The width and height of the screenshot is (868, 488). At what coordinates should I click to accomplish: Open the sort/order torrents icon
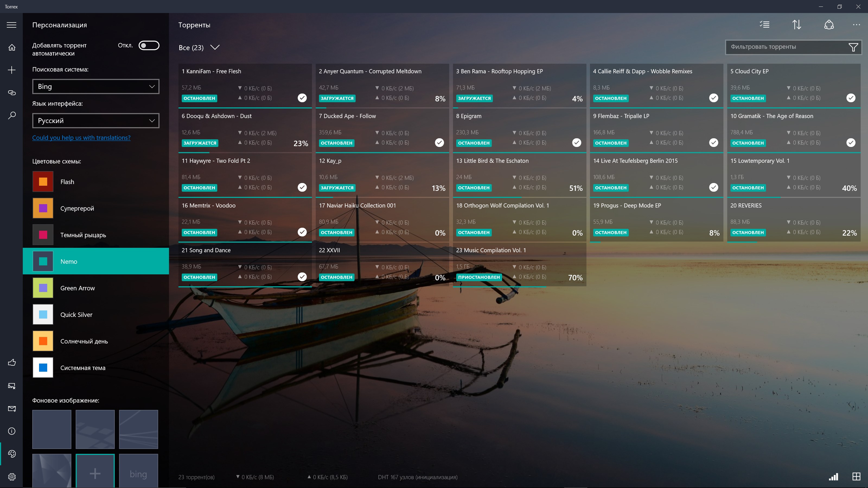click(x=796, y=24)
